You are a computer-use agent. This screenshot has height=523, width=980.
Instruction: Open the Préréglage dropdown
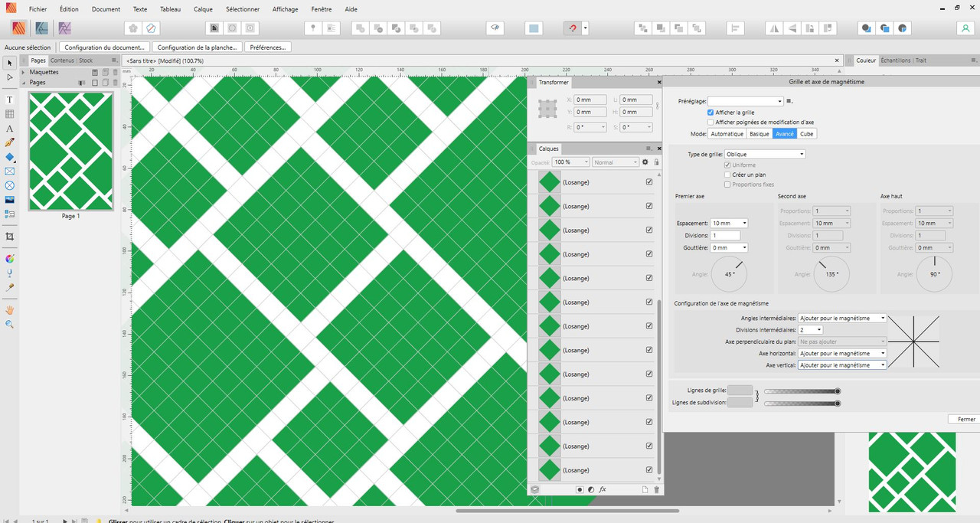click(x=746, y=101)
